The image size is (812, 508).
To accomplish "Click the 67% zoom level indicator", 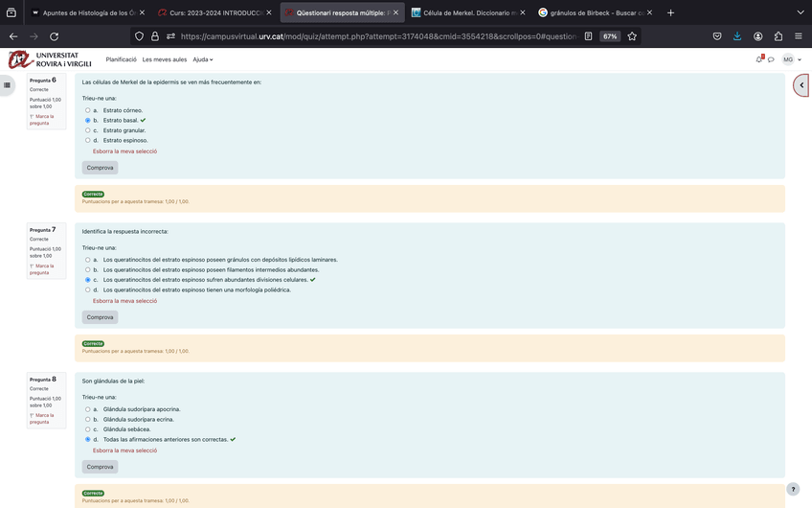I will pos(609,36).
